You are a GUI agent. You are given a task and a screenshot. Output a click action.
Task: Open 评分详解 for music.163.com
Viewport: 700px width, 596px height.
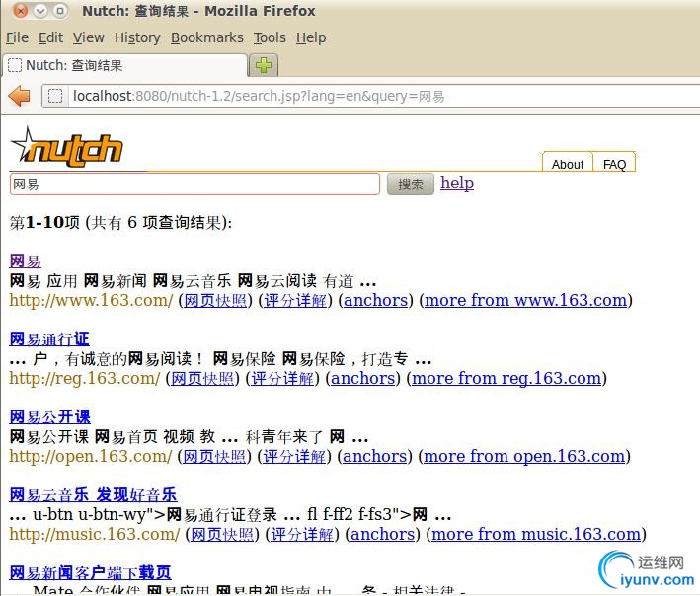302,535
